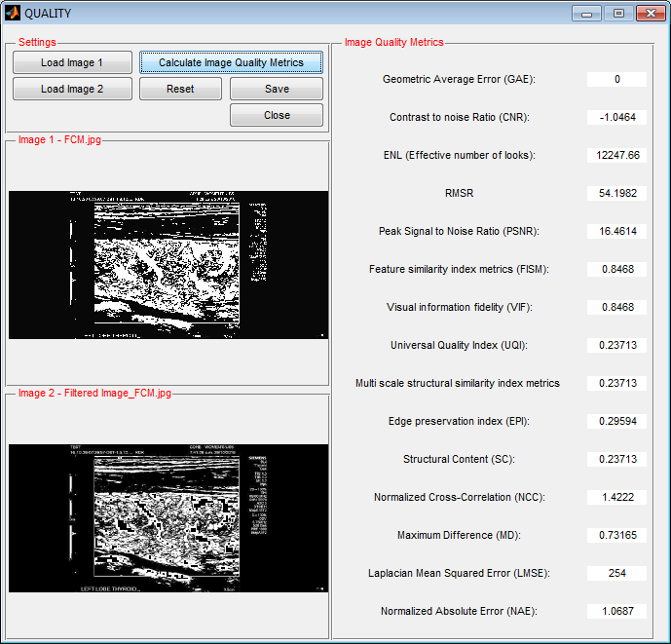This screenshot has height=644, width=671.
Task: Click the NCC value 1.4222
Action: tap(616, 497)
